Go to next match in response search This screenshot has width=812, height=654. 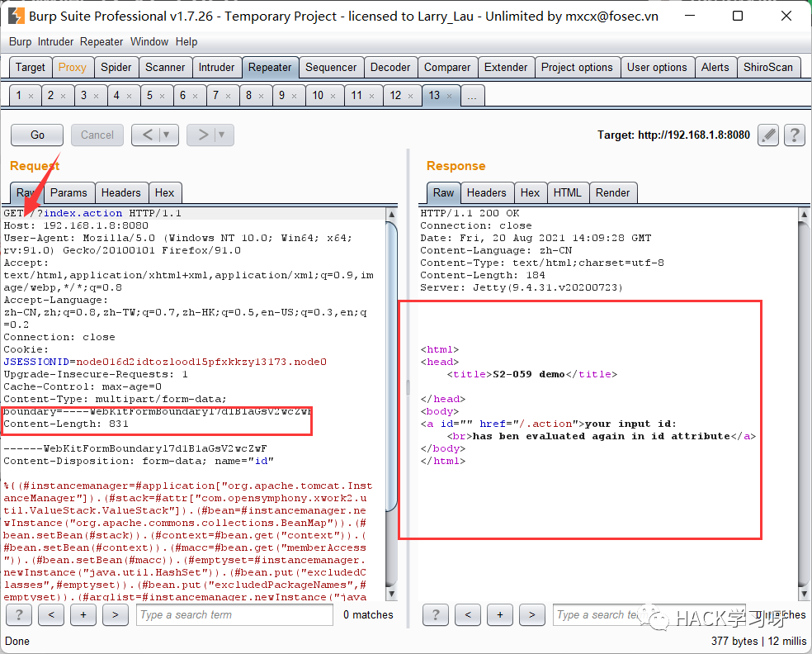tap(531, 615)
